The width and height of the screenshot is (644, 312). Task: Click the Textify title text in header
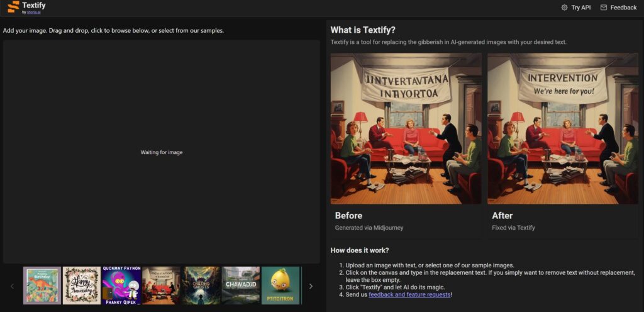point(34,5)
